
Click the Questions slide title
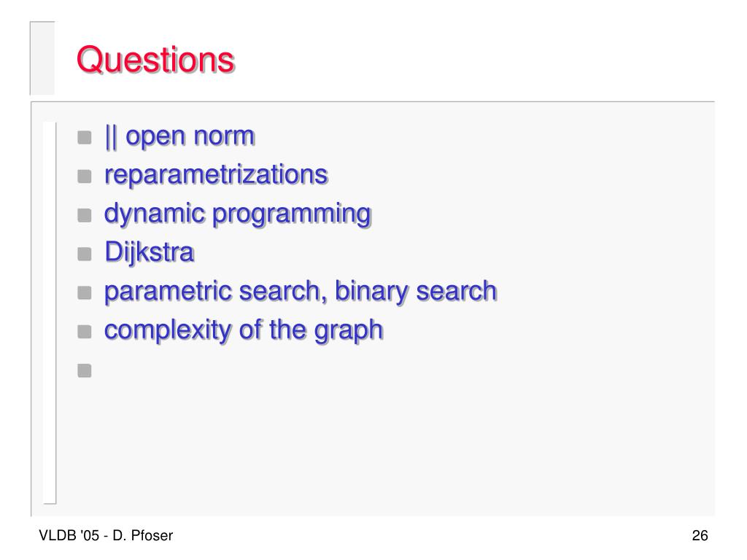(155, 61)
